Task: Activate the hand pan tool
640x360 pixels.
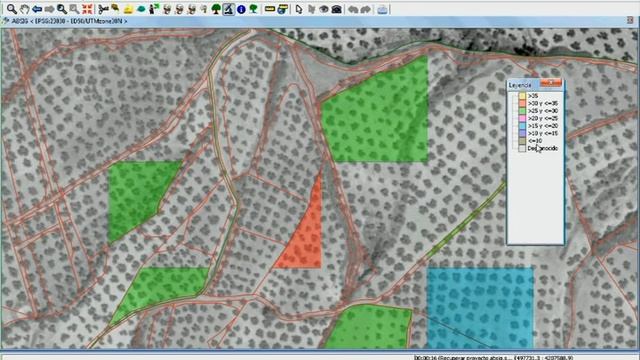Action: coord(24,9)
